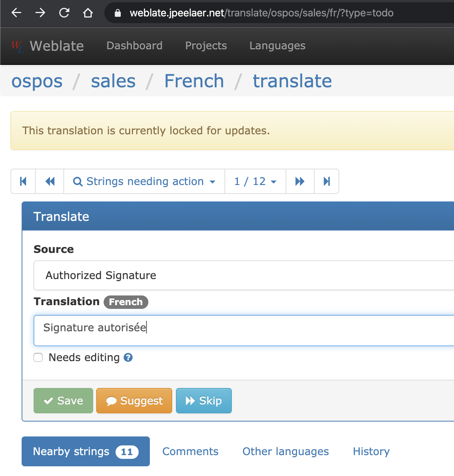
Task: Inspect the padlock icon in the address bar
Action: point(117,13)
